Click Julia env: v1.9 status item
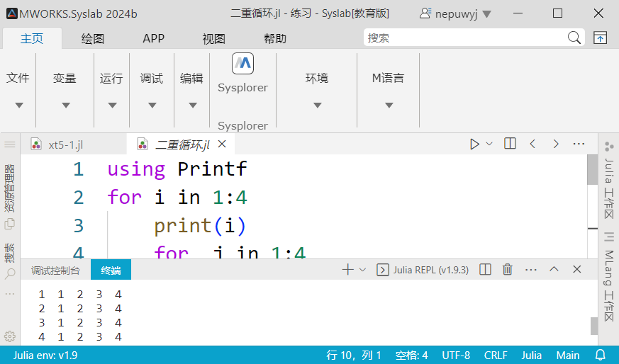 click(x=45, y=356)
